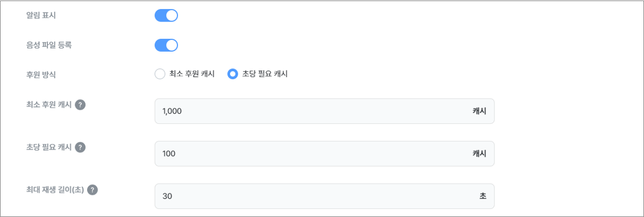Screen dimensions: 644x217
Task: Disable the 음성 파일 등록 switch
Action: tap(166, 45)
